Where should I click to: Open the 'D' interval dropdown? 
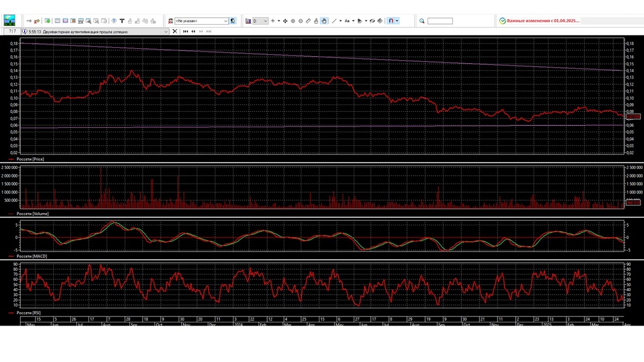coord(260,21)
